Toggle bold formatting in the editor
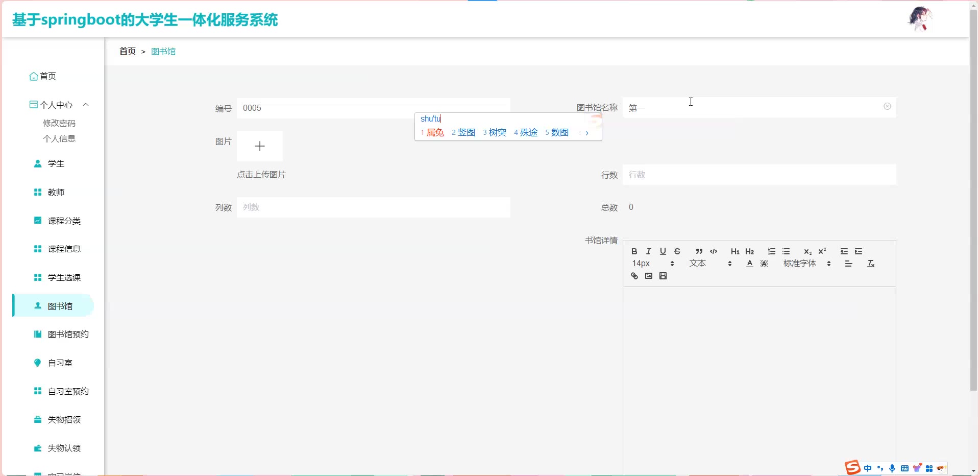The image size is (980, 476). pyautogui.click(x=634, y=251)
